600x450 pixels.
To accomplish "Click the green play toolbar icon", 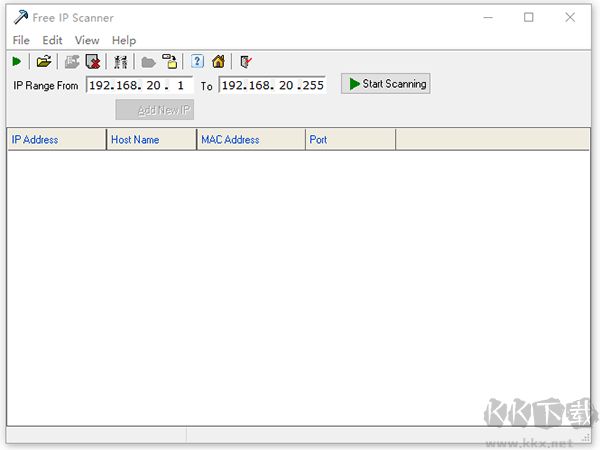I will (16, 61).
